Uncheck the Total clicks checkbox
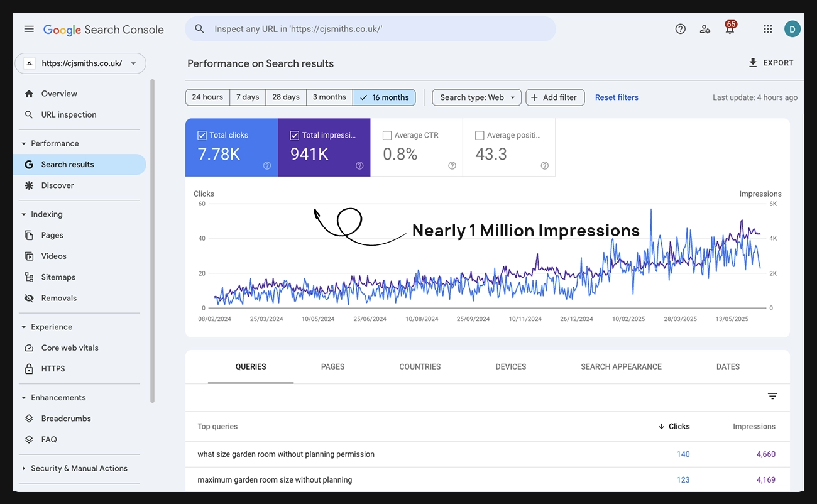 [202, 135]
